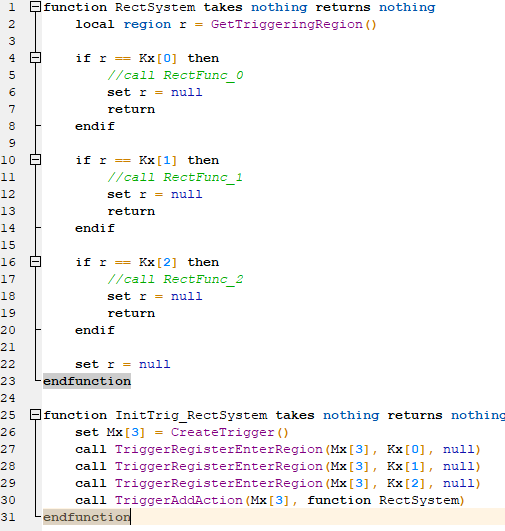This screenshot has width=505, height=531.
Task: Click TriggerRegisterEnterRegion on line 29
Action: pyautogui.click(x=219, y=483)
